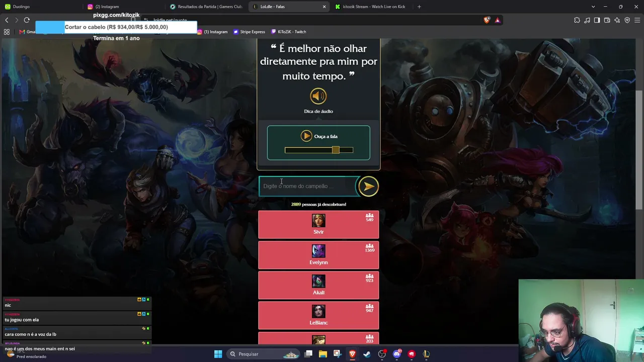
Task: Select the Evelynn guess portrait
Action: click(x=318, y=251)
